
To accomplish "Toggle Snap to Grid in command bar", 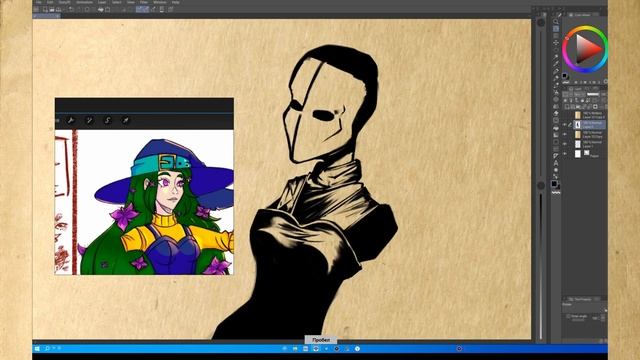I will point(153,9).
